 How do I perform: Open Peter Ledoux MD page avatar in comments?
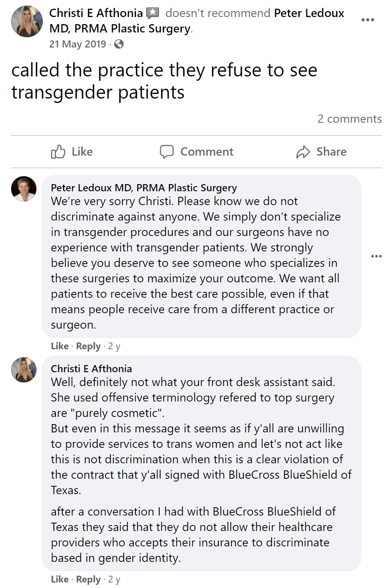tap(24, 189)
